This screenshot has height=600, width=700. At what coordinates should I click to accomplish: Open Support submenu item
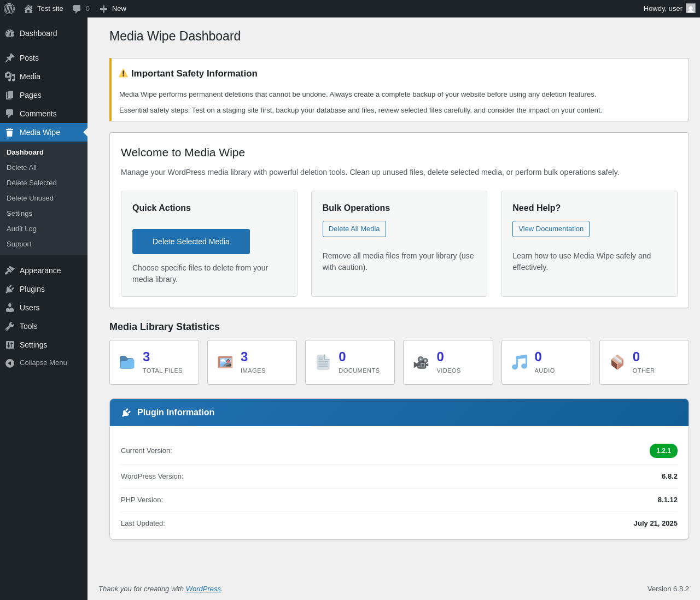[44, 244]
